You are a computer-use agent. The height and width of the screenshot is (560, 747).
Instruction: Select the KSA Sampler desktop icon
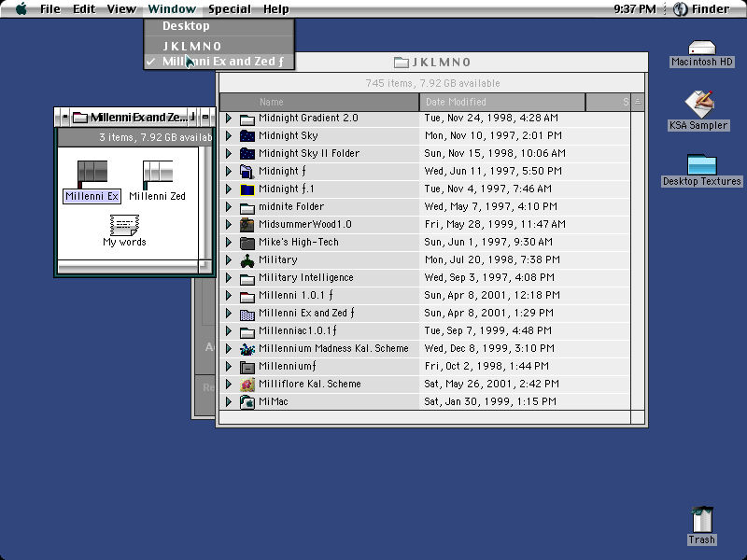click(x=698, y=104)
